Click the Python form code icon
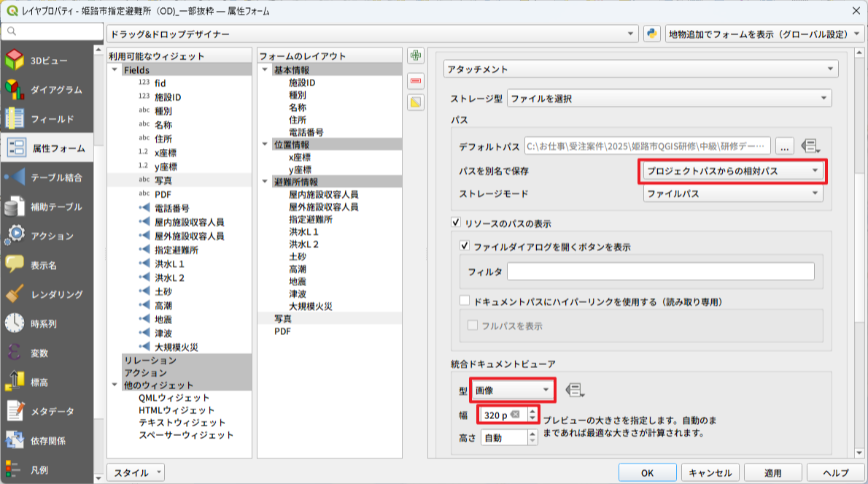 (x=651, y=34)
